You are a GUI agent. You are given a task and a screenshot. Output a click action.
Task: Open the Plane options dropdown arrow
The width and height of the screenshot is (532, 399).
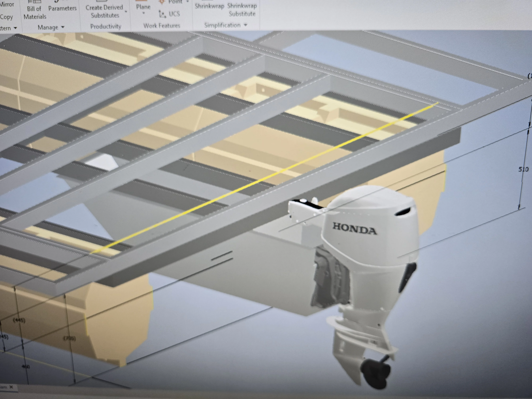pos(144,13)
